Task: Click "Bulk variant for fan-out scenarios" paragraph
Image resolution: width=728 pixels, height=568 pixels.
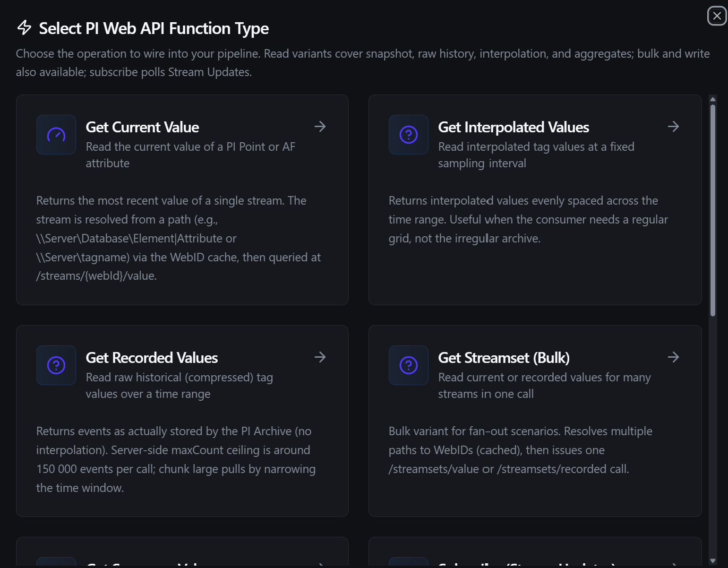Action: (x=521, y=450)
